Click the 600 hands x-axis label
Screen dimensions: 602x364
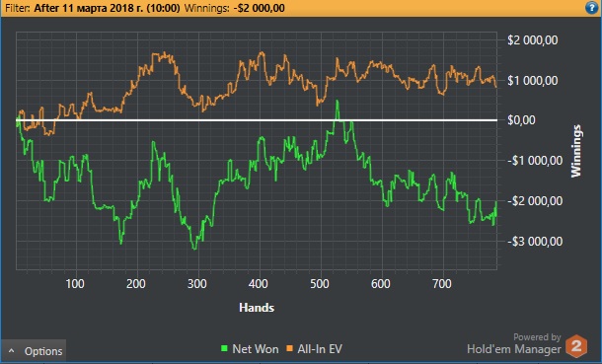pyautogui.click(x=381, y=284)
